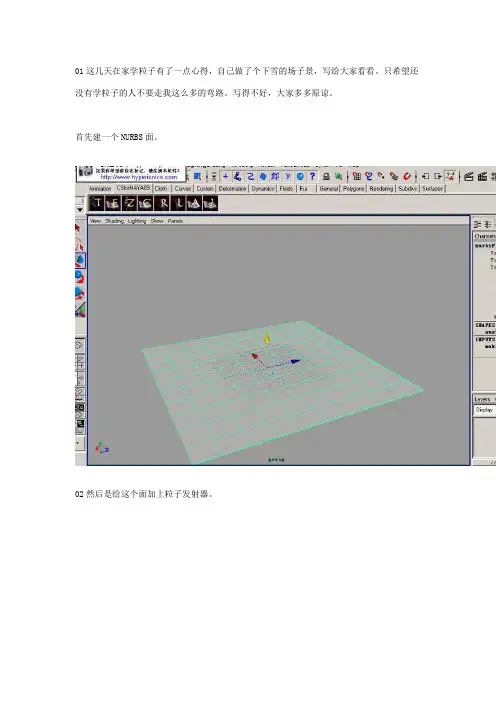
Task: Switch to Animation shelf tab
Action: pos(100,189)
